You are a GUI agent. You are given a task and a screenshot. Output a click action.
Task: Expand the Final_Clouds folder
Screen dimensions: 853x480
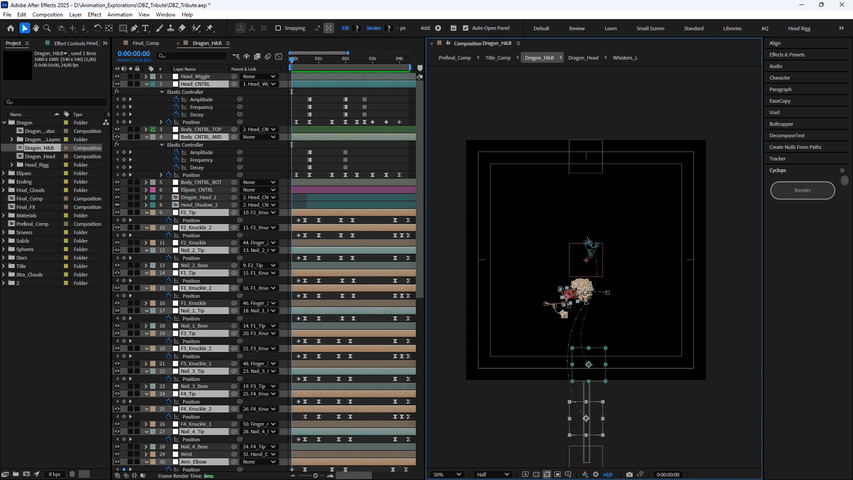point(4,190)
